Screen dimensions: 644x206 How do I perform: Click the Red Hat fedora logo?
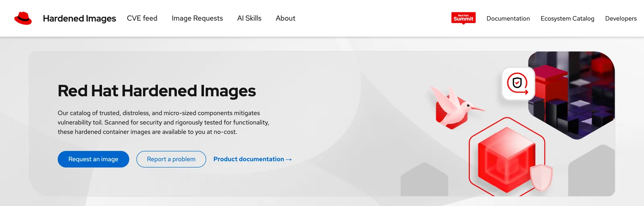23,18
